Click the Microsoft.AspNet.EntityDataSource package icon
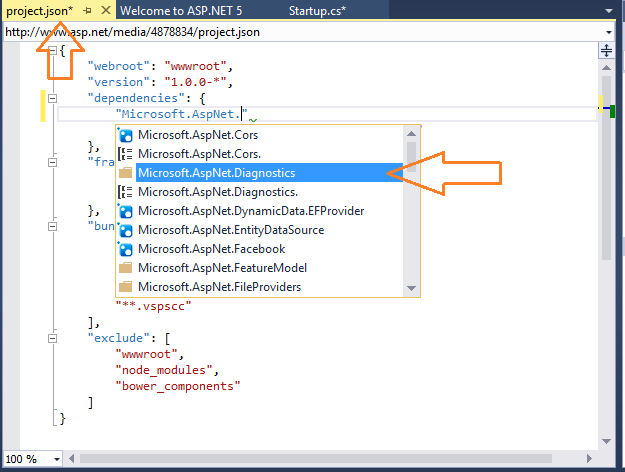 pyautogui.click(x=126, y=230)
